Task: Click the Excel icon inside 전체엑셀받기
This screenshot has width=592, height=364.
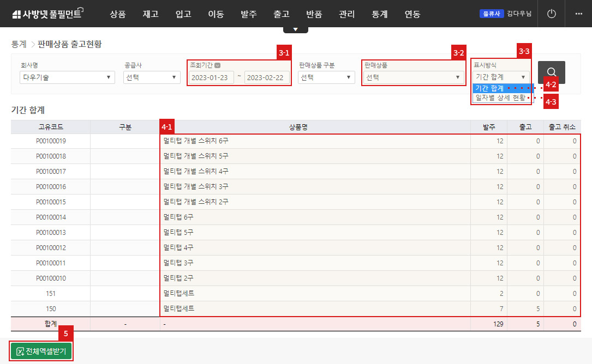Action: pyautogui.click(x=20, y=351)
